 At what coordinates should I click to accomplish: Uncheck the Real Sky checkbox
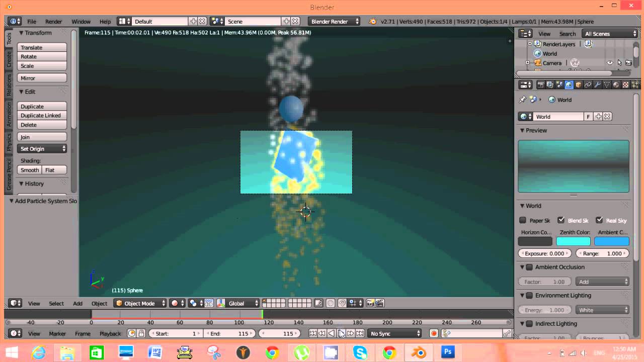[x=599, y=220]
